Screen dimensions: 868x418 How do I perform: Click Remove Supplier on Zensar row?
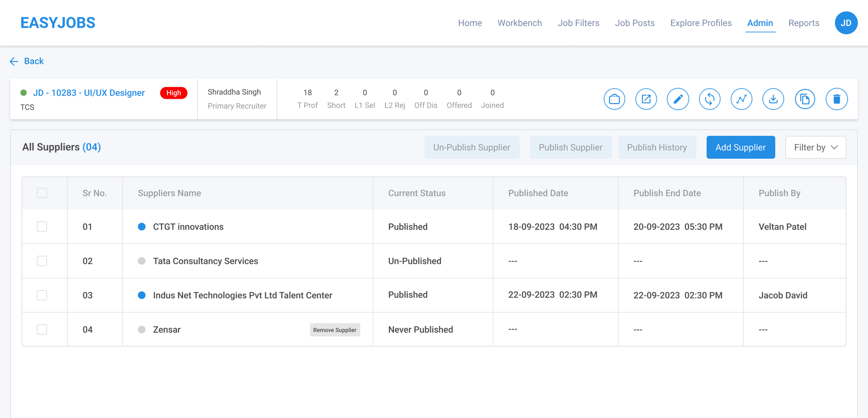pyautogui.click(x=335, y=330)
